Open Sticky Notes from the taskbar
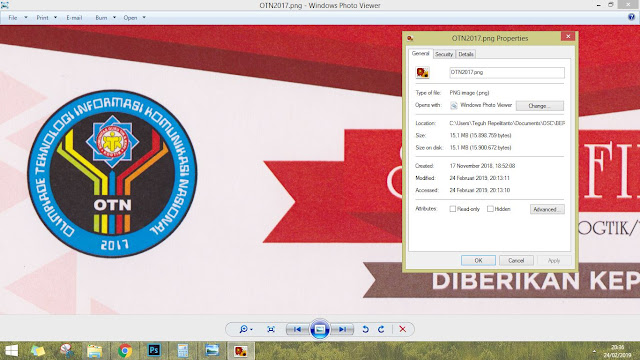The height and width of the screenshot is (360, 640). (38, 351)
